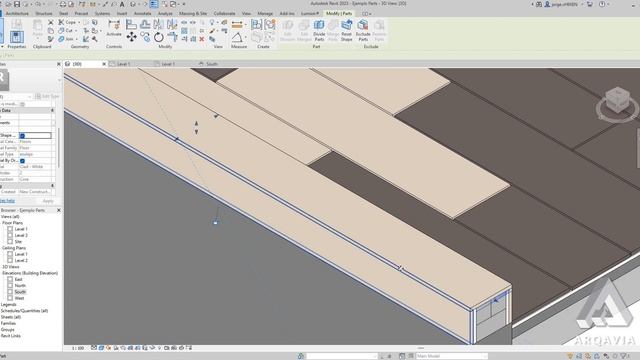Image resolution: width=640 pixels, height=360 pixels.
Task: Open the Autodesk App Store cart icon
Action: [590, 4]
